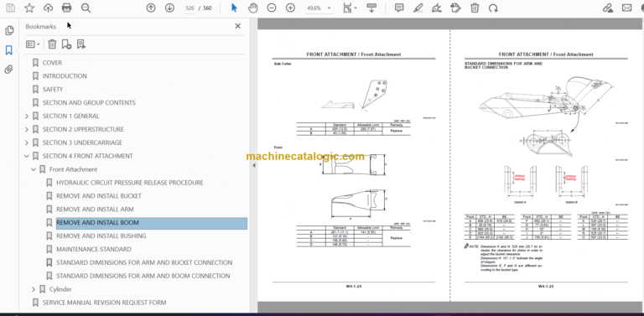Click the stamp tool icon

click(x=455, y=8)
